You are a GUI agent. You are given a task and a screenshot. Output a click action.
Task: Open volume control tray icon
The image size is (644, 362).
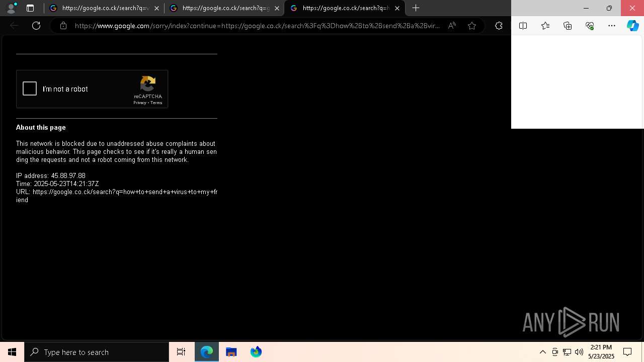(579, 352)
